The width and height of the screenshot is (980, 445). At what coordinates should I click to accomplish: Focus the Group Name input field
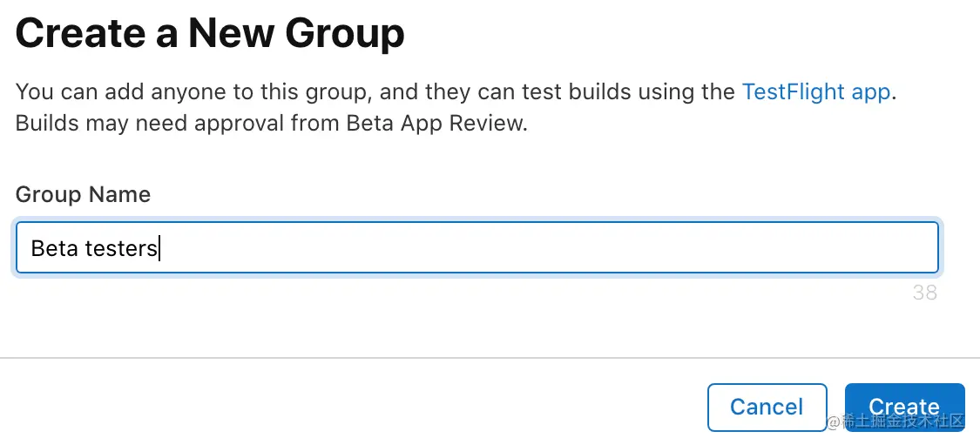coord(476,247)
